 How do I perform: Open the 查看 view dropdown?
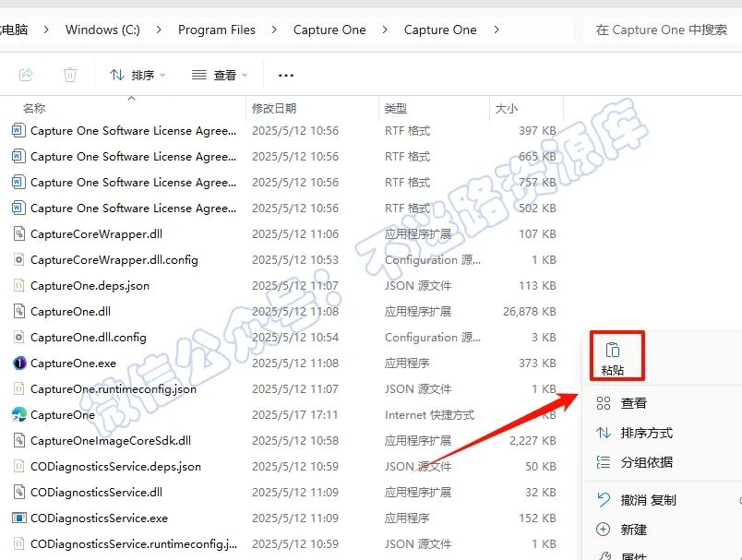point(220,76)
